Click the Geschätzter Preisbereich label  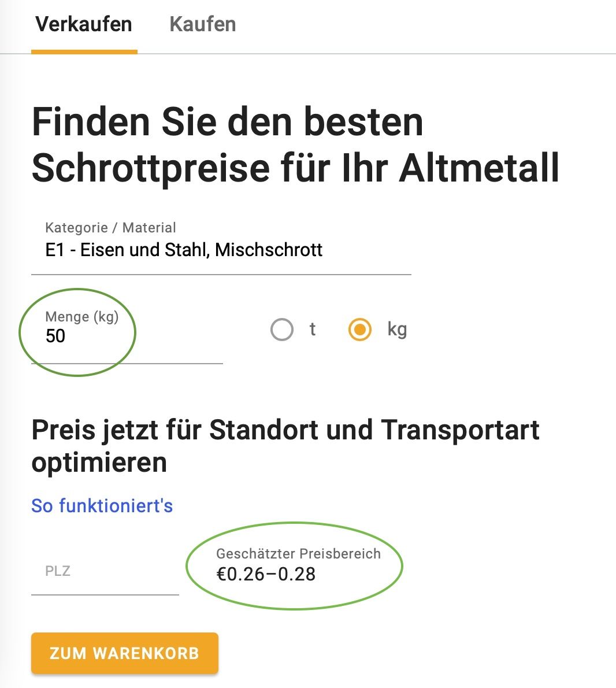(298, 554)
